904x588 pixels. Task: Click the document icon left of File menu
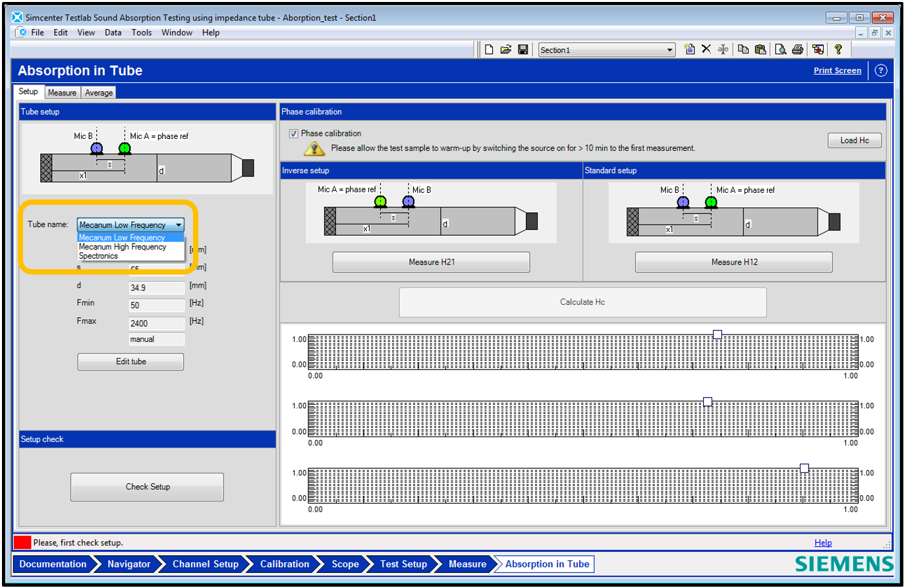click(x=20, y=32)
